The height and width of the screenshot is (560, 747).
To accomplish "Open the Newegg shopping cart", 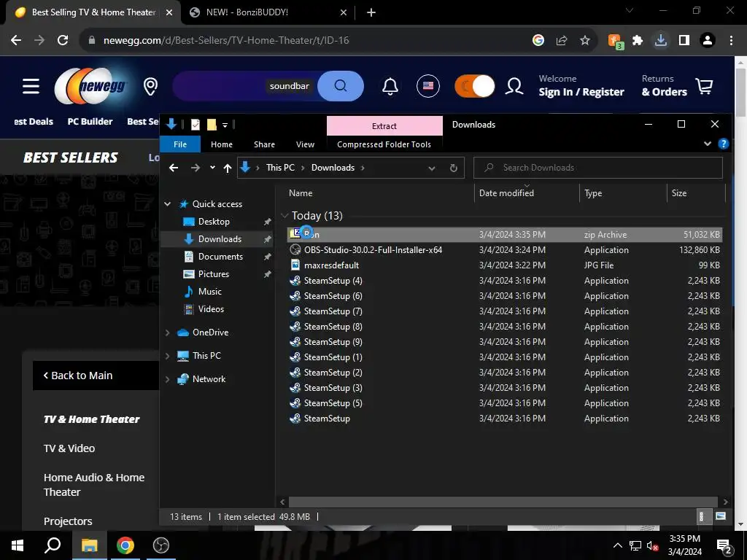I will click(704, 86).
